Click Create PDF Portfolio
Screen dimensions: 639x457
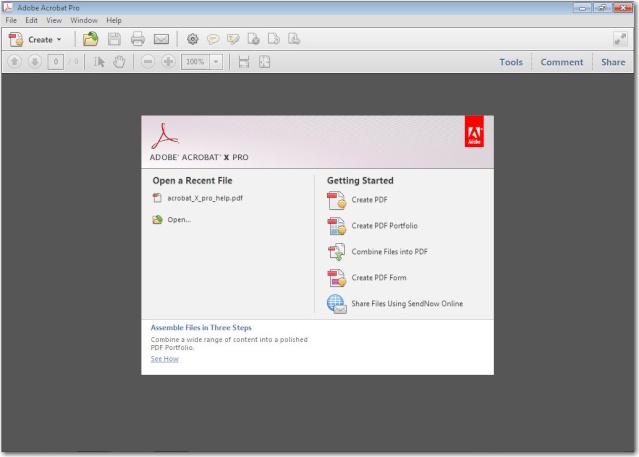384,226
